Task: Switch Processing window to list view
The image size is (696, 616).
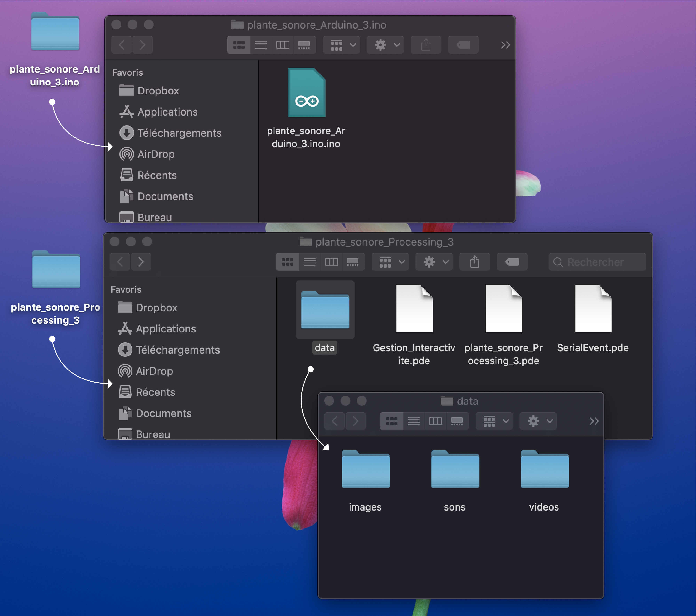Action: click(309, 262)
